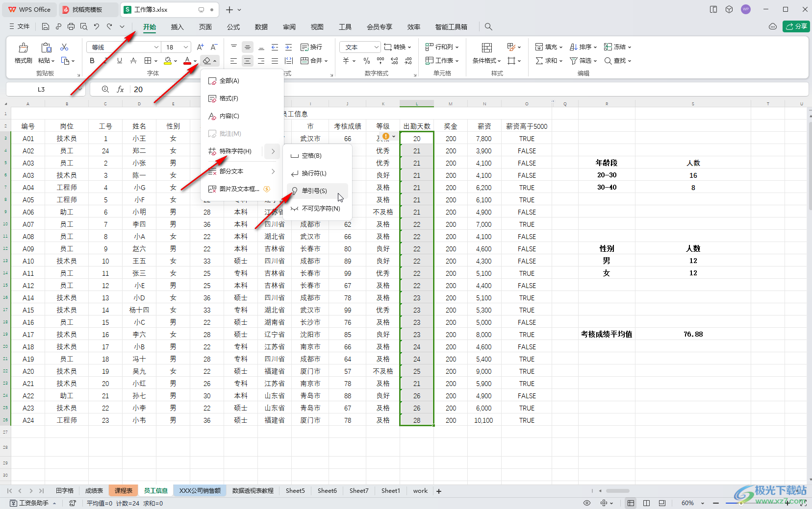812x509 pixels.
Task: Toggle Bold formatting
Action: [92, 61]
